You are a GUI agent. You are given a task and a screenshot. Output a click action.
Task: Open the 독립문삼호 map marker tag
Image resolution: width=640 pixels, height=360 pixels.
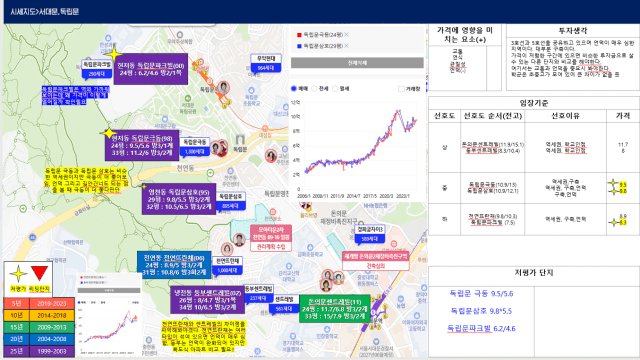point(231,201)
